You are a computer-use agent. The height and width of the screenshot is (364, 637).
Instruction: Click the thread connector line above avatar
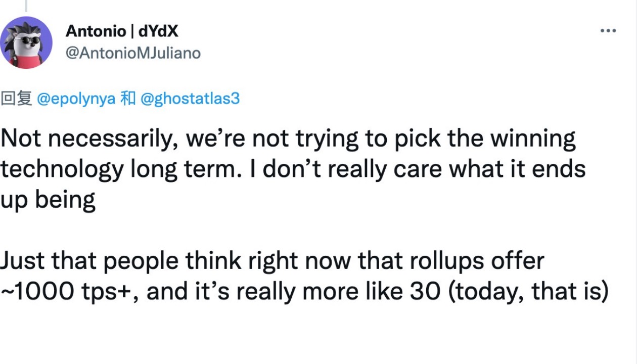[26, 6]
